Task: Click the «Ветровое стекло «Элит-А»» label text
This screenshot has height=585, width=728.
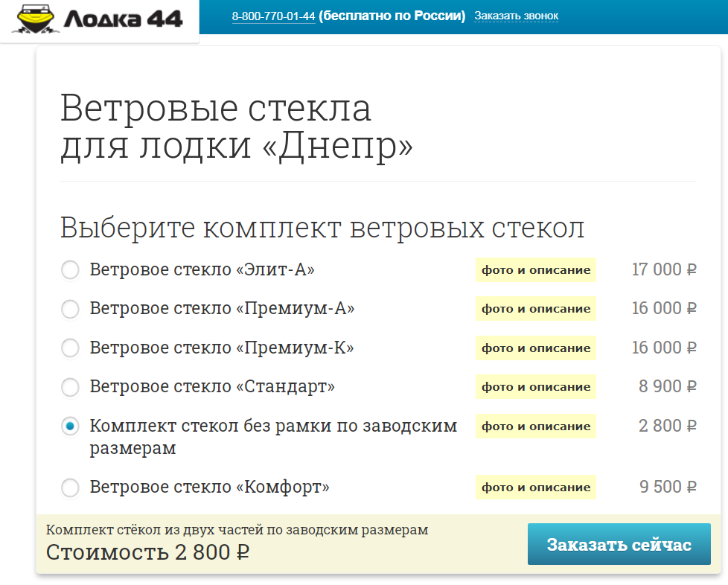Action: [x=202, y=269]
